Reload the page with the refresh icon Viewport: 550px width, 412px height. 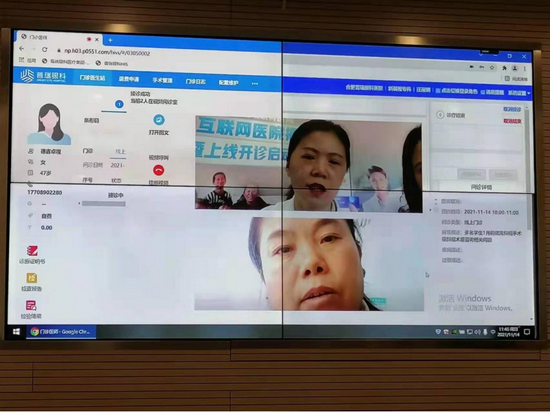tap(45, 49)
